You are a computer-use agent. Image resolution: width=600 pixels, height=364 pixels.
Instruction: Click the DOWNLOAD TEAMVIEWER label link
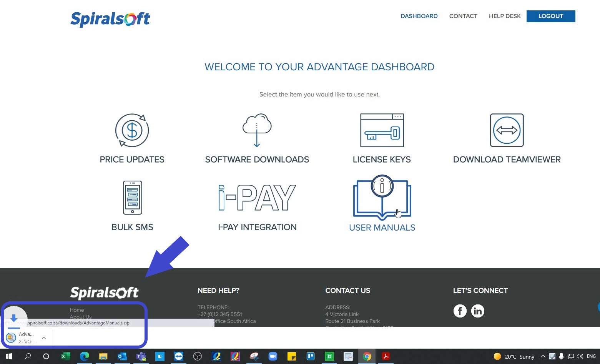click(507, 160)
